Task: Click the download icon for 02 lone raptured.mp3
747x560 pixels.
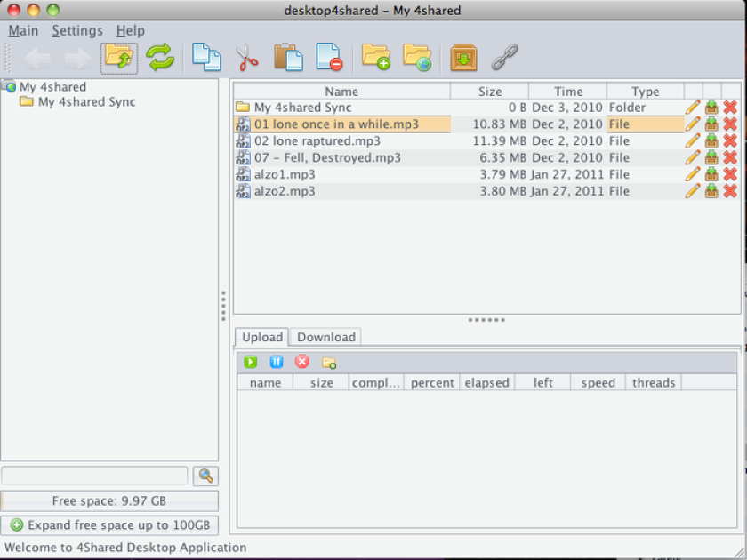Action: point(711,141)
